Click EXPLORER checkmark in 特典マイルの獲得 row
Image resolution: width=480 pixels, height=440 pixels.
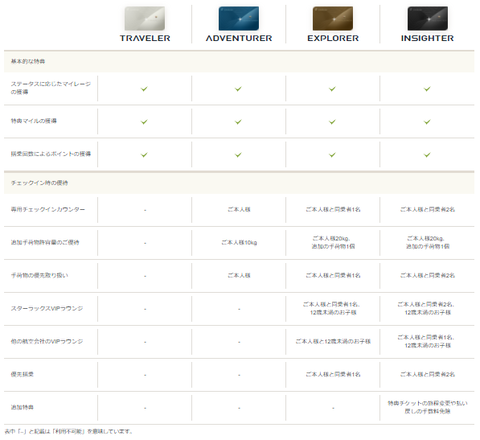tap(332, 122)
